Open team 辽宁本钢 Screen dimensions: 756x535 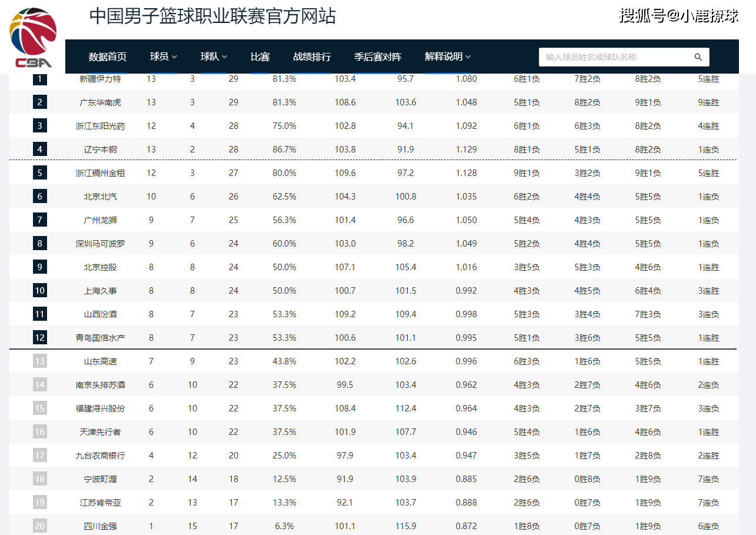100,149
